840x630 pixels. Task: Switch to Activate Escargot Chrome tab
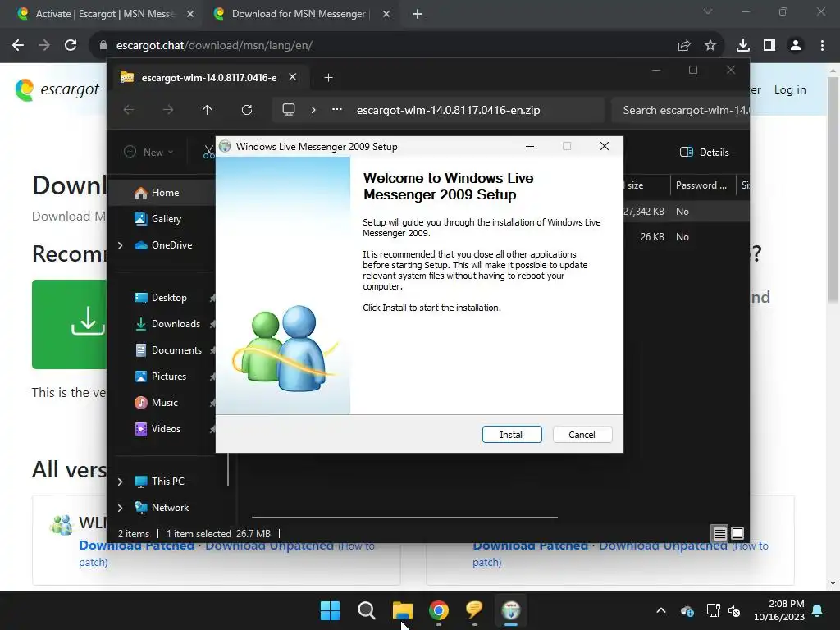click(104, 14)
